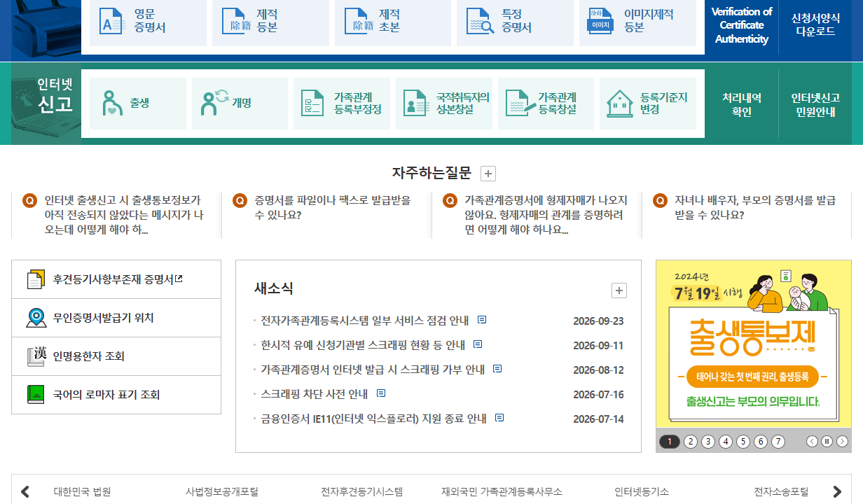Open the 처리내역 확인 menu item
The width and height of the screenshot is (863, 504).
[742, 104]
